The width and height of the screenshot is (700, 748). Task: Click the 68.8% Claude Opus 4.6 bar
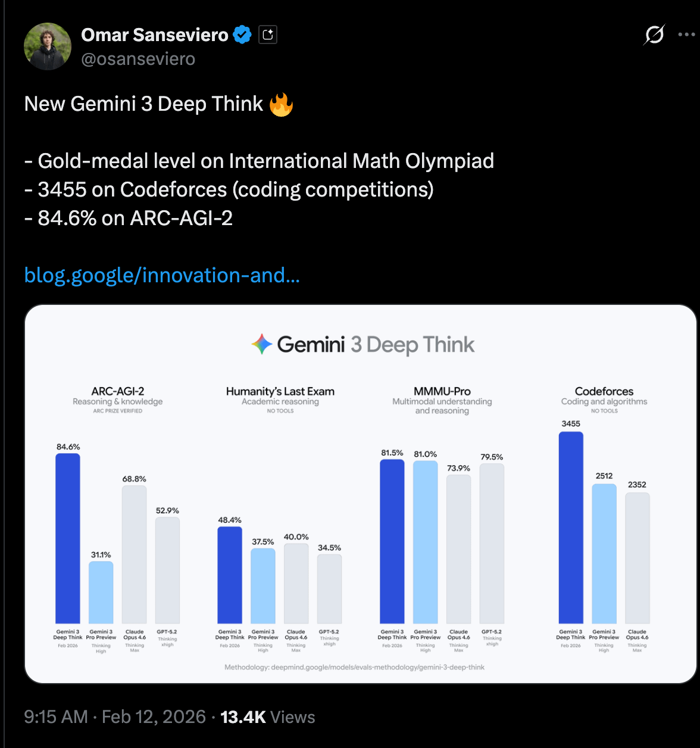click(x=135, y=554)
